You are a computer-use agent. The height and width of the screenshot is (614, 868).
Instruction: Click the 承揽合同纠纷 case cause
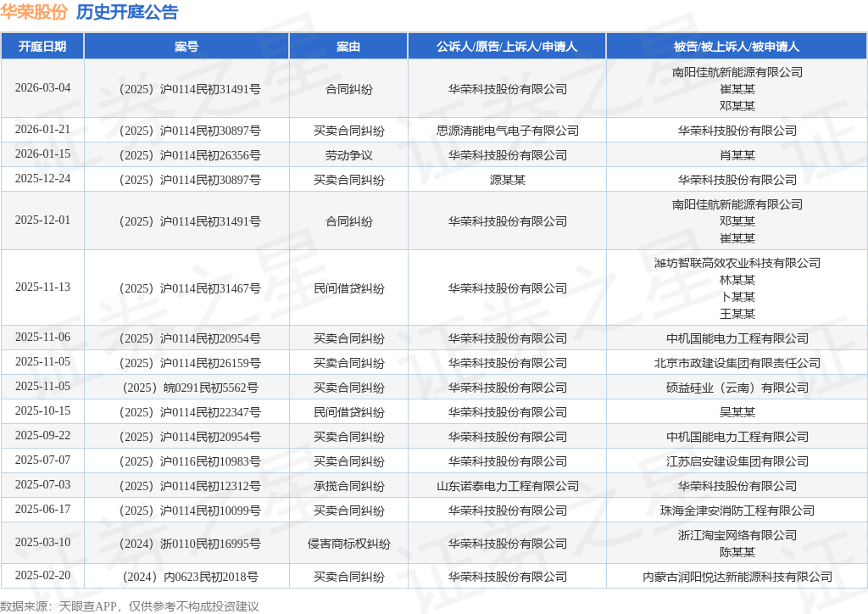(348, 486)
